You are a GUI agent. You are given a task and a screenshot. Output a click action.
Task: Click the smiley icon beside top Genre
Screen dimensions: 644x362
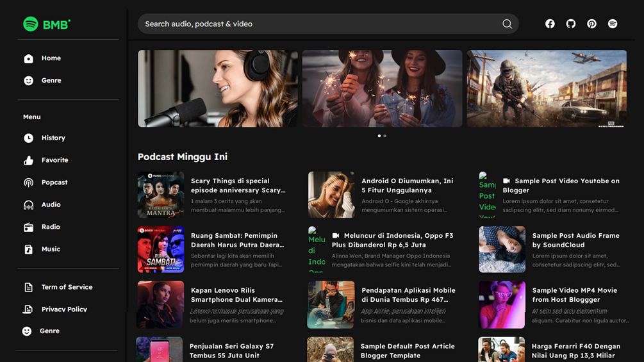pos(28,81)
